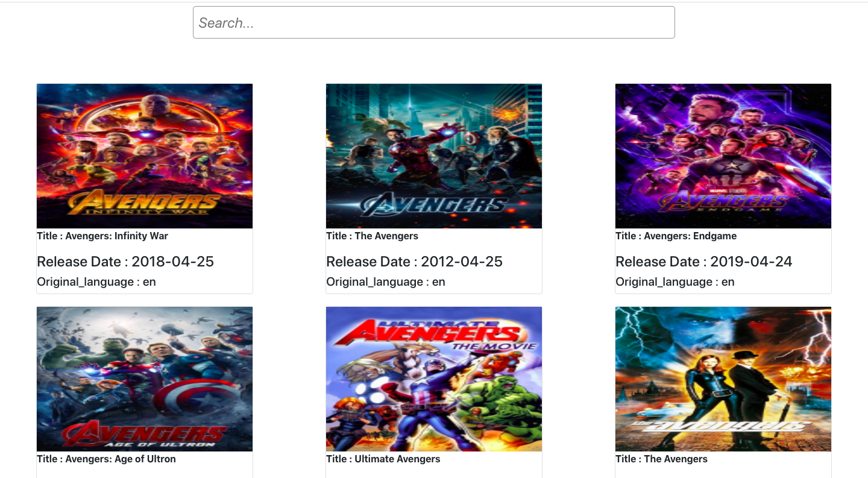Click Original_language under Avengers: Endgame
Viewport: 868px width, 478px height.
coord(675,282)
